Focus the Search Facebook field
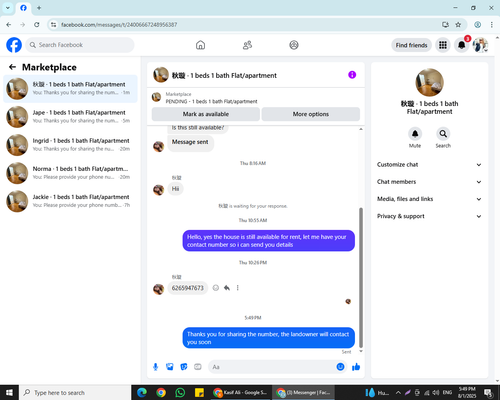Image resolution: width=500 pixels, height=400 pixels. pyautogui.click(x=80, y=45)
